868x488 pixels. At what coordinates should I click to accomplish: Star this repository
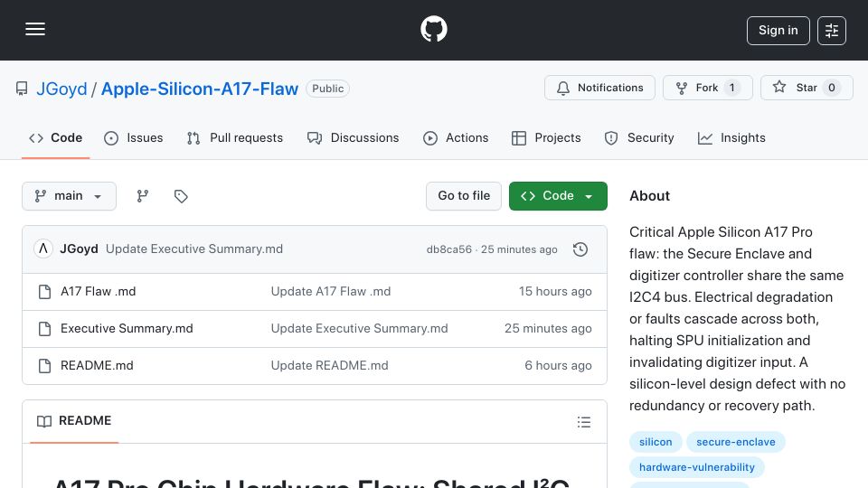point(807,88)
